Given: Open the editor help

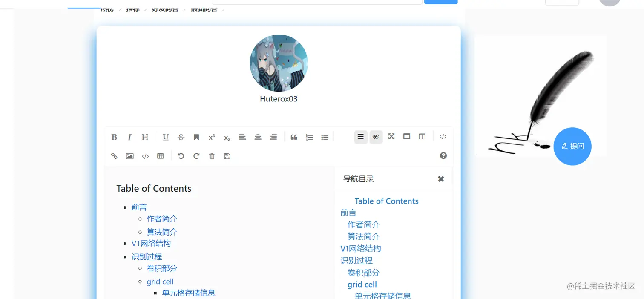Looking at the screenshot, I should coord(443,156).
